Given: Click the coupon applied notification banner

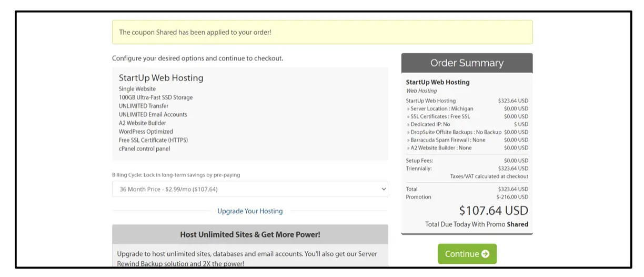Looking at the screenshot, I should 322,32.
